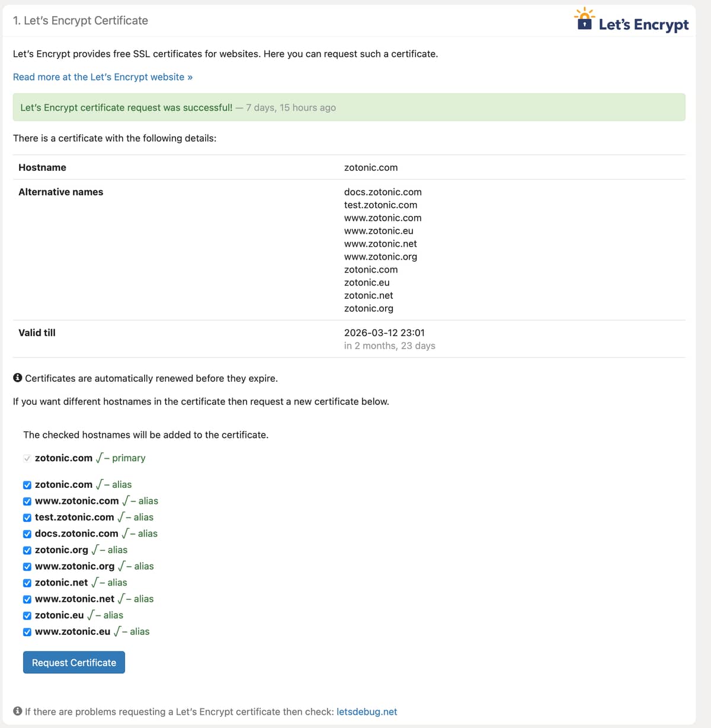Toggle the zotonic.eu alias checkbox
This screenshot has width=711, height=728.
[27, 615]
